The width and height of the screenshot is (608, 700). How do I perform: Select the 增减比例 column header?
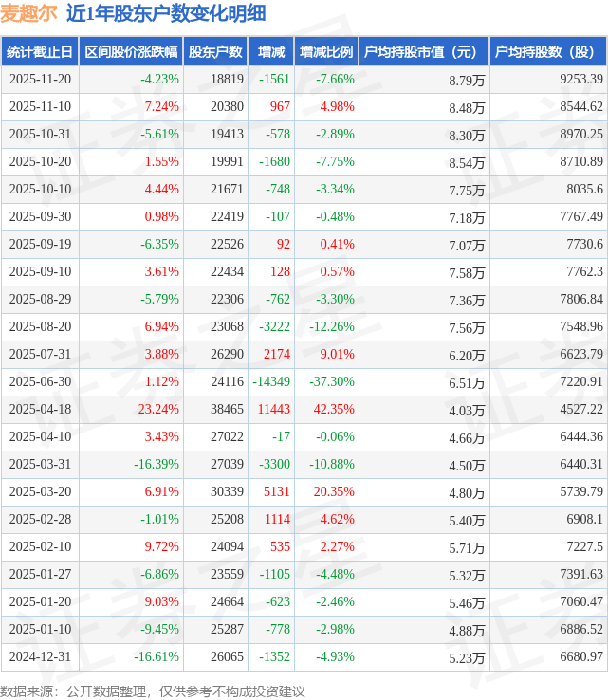tap(325, 52)
